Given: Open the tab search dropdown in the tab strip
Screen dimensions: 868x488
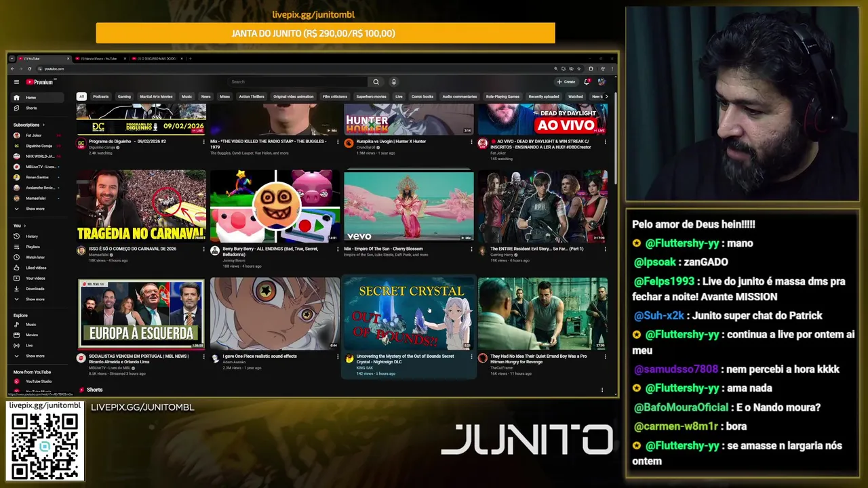Looking at the screenshot, I should click(x=12, y=58).
